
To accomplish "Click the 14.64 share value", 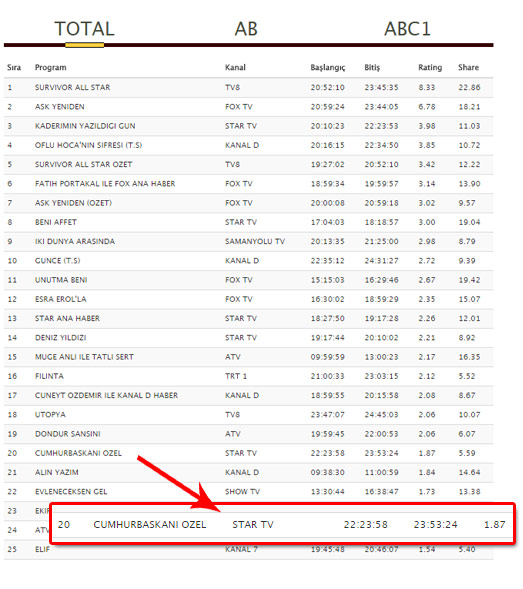I will 469,472.
